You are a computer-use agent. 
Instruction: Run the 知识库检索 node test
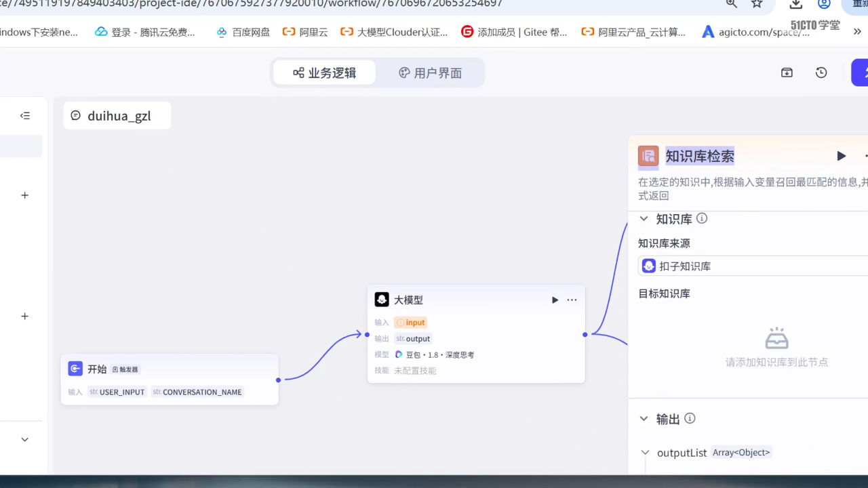pyautogui.click(x=841, y=156)
